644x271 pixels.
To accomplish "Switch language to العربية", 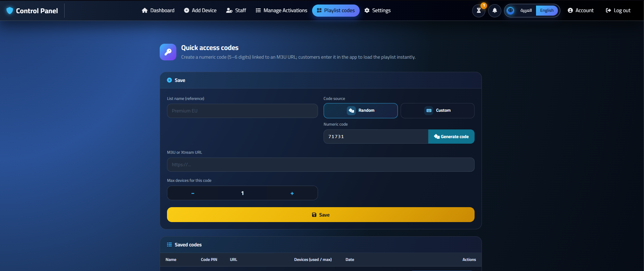I will coord(526,10).
